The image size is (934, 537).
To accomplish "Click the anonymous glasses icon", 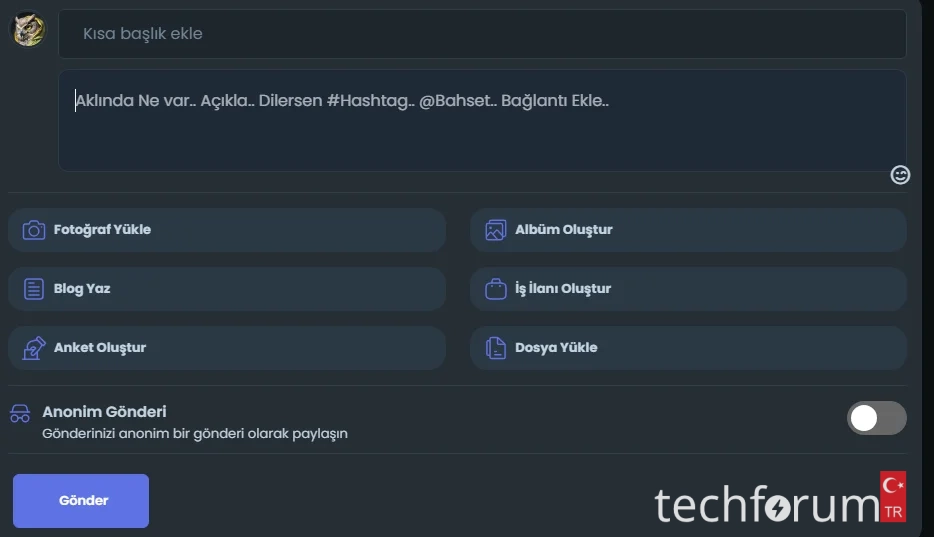I will coord(20,414).
